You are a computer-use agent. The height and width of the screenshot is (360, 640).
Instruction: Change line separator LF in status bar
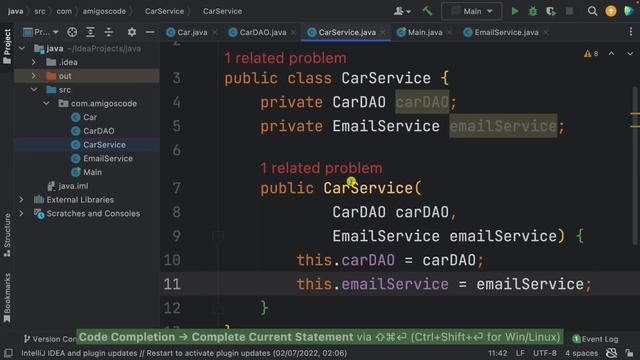tap(520, 353)
